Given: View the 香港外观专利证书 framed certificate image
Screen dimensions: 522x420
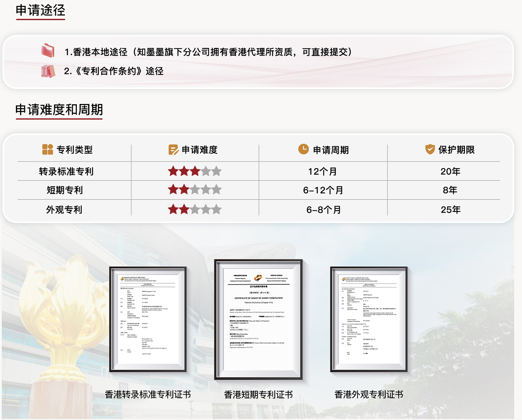Looking at the screenshot, I should click(x=369, y=319).
